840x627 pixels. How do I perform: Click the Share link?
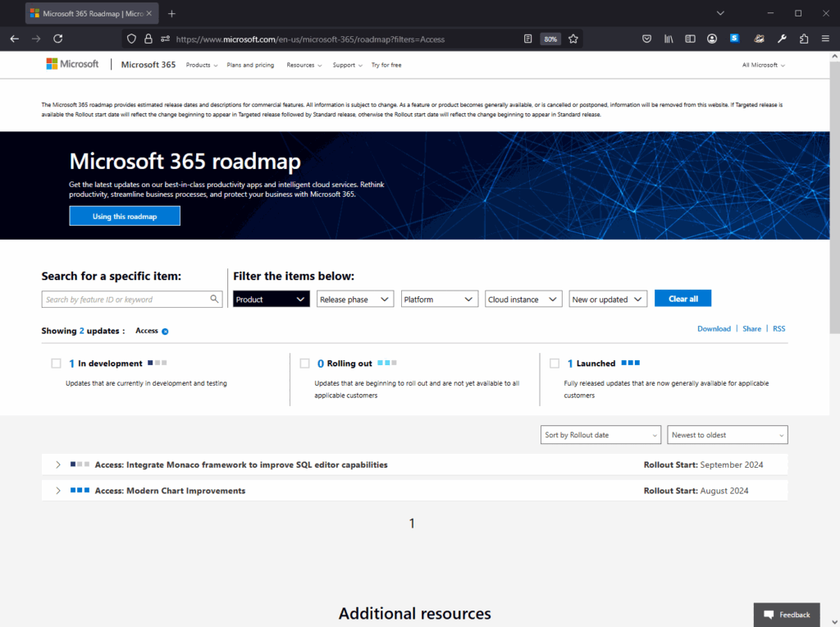751,328
